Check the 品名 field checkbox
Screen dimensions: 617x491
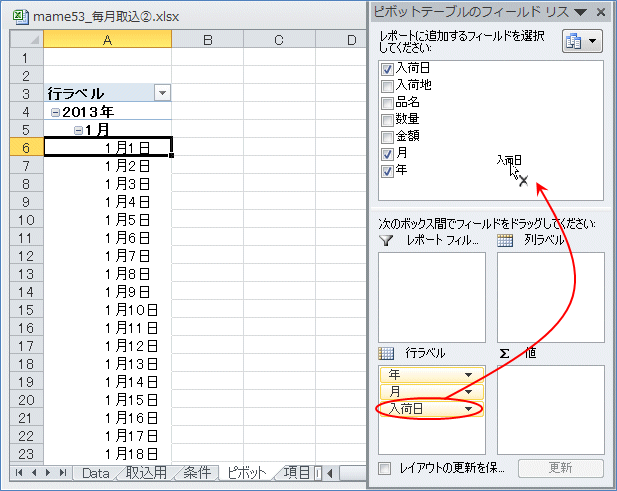pyautogui.click(x=387, y=103)
